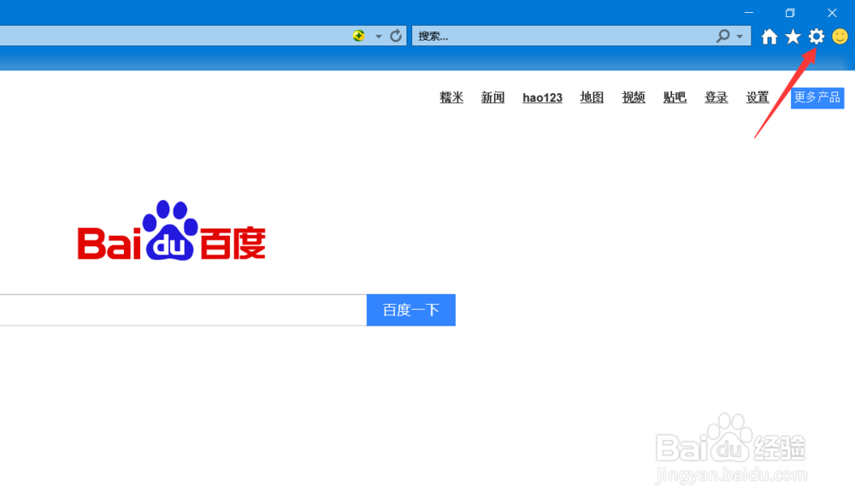Go to the browser Home page
855x504 pixels.
click(x=769, y=37)
